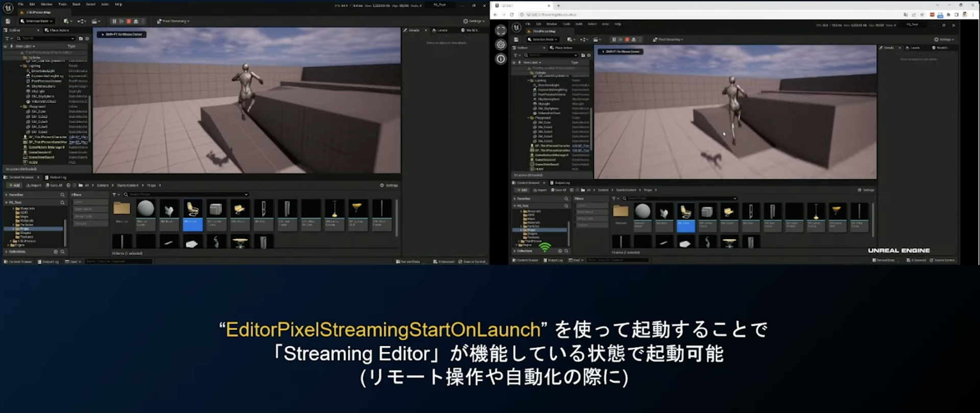Go back in browser

tap(496, 15)
